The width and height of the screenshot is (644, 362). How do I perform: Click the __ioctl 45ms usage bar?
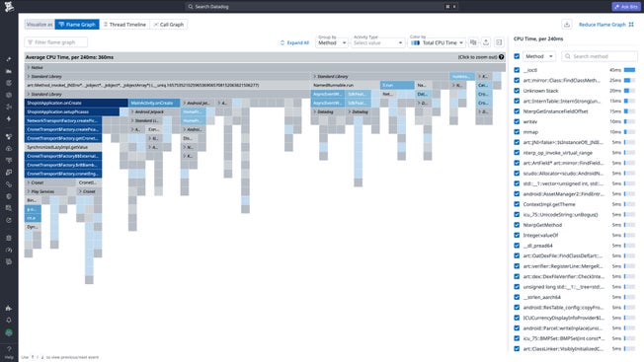629,70
